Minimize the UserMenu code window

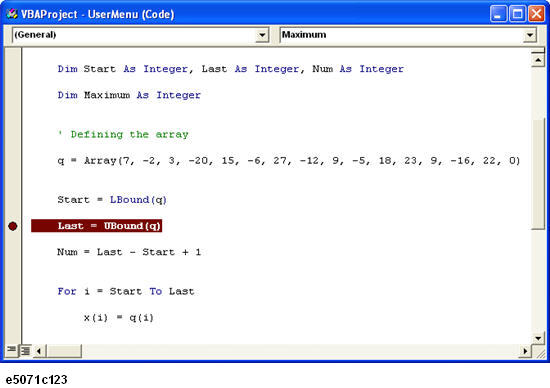coord(498,14)
